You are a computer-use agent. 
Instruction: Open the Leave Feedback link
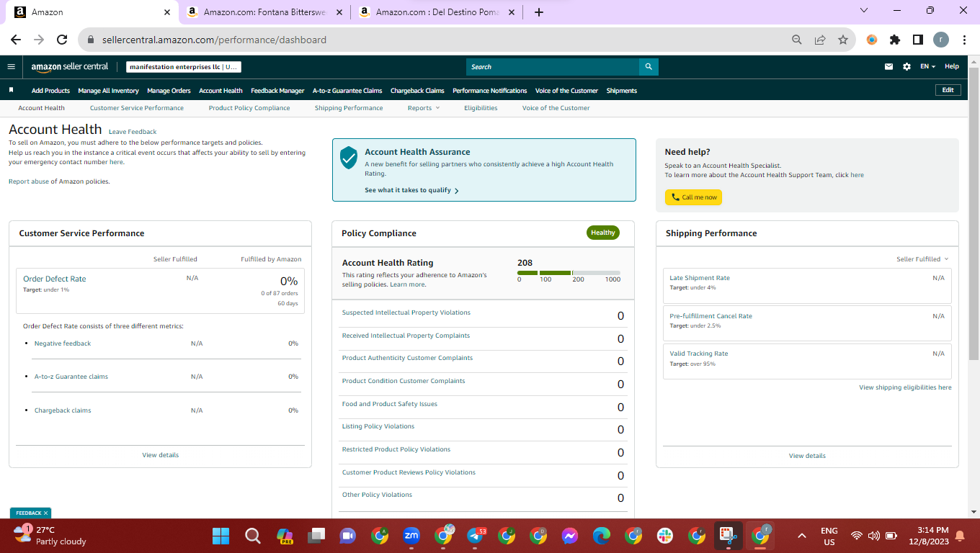(133, 132)
